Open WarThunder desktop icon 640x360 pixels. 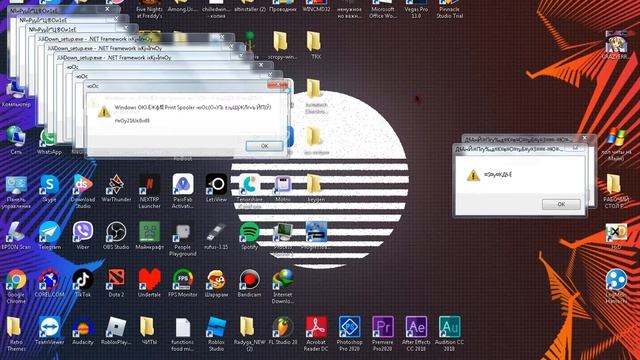(116, 184)
